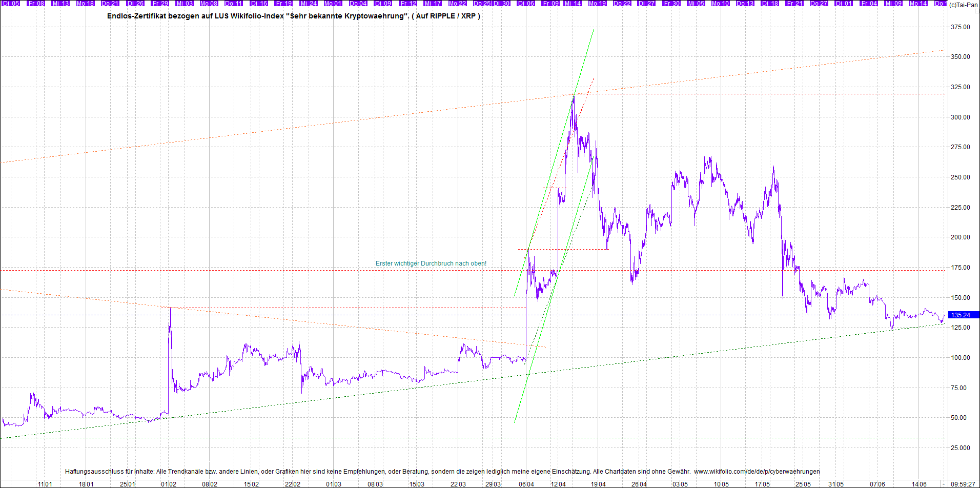980x488 pixels.
Task: Click the 325.00 price axis label
Action: [960, 87]
